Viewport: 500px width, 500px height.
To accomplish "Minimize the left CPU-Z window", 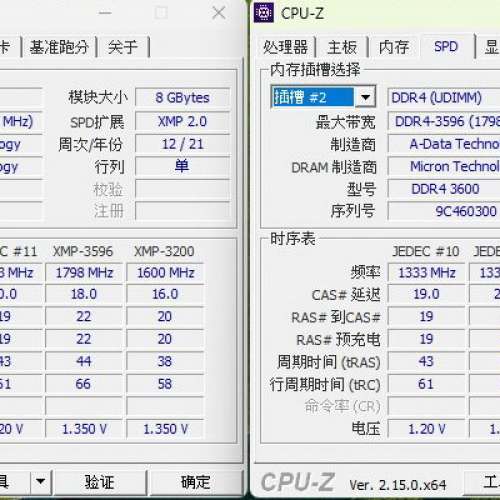I will coord(105,13).
